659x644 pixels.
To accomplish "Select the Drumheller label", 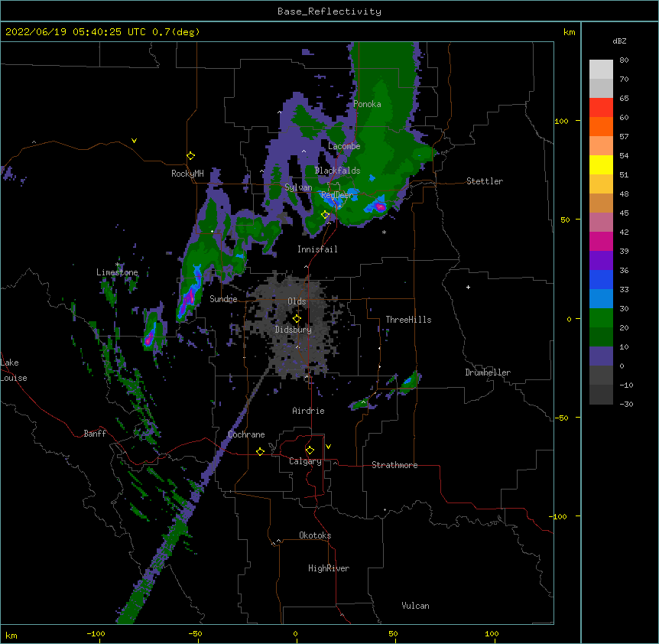I will (488, 372).
